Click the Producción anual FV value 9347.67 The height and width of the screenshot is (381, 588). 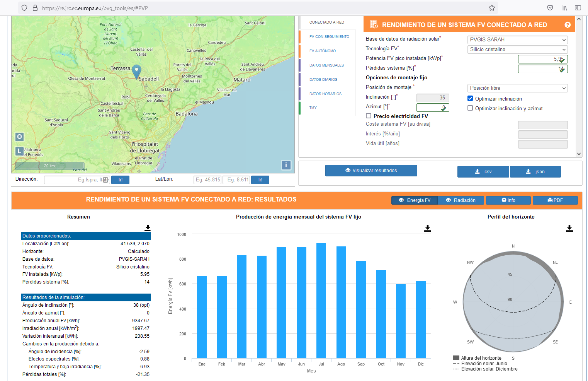(x=141, y=321)
